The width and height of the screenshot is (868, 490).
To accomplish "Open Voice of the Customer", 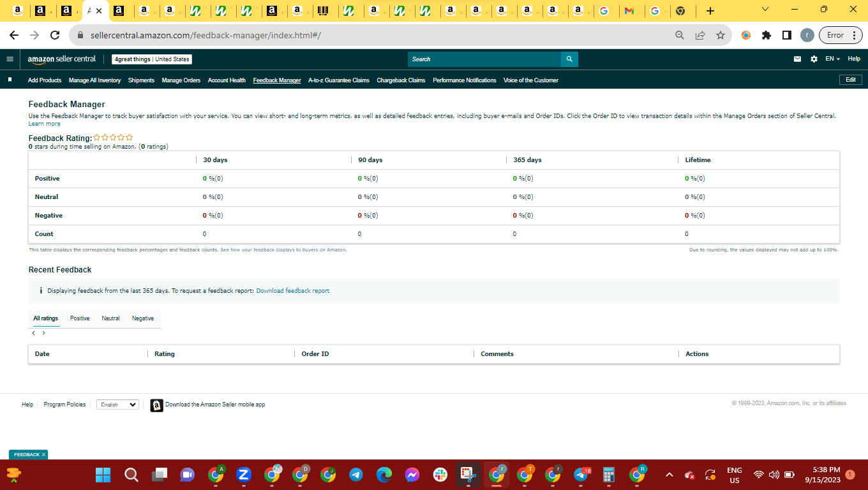I will pos(531,80).
